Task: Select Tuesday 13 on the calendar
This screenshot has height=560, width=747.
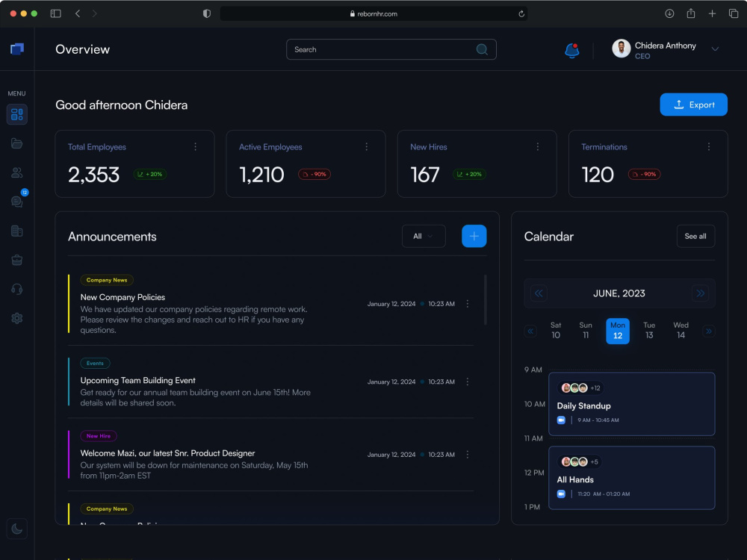Action: point(649,331)
